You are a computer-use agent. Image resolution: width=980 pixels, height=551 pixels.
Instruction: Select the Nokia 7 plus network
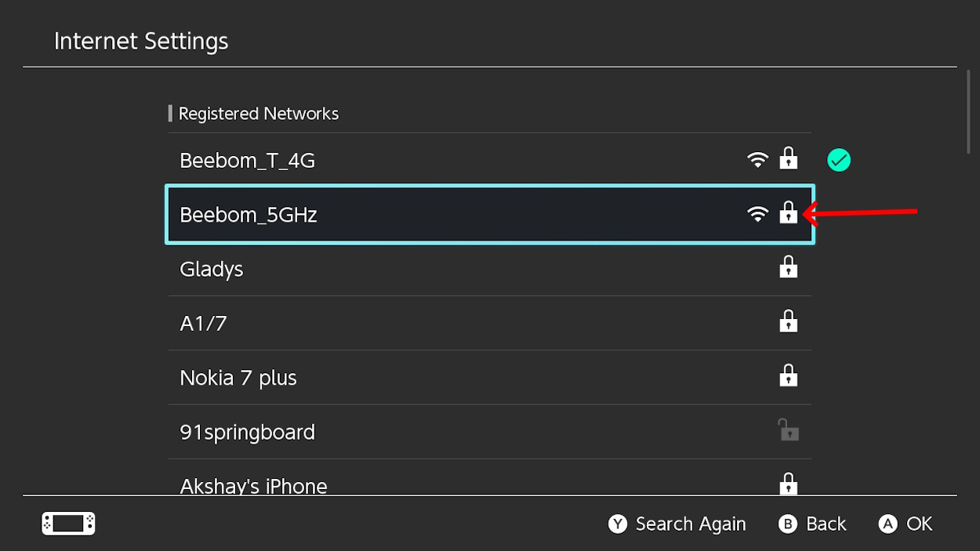click(x=238, y=378)
